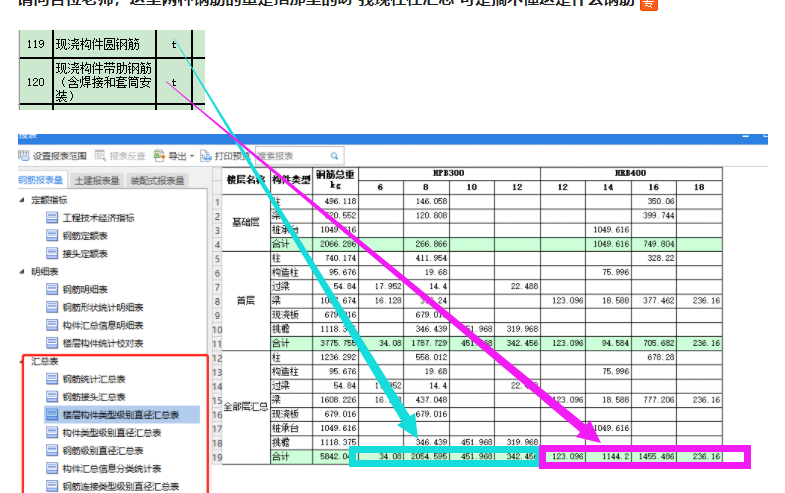
Task: Open the 钢筋定额表 report icon
Action: (52, 235)
